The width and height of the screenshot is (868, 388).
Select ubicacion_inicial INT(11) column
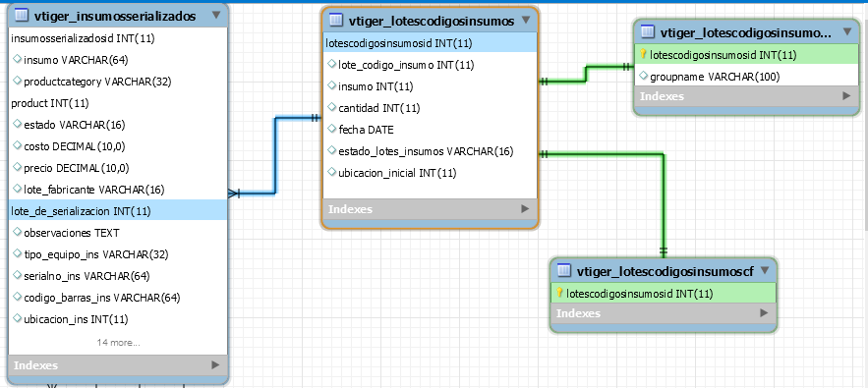(x=431, y=173)
